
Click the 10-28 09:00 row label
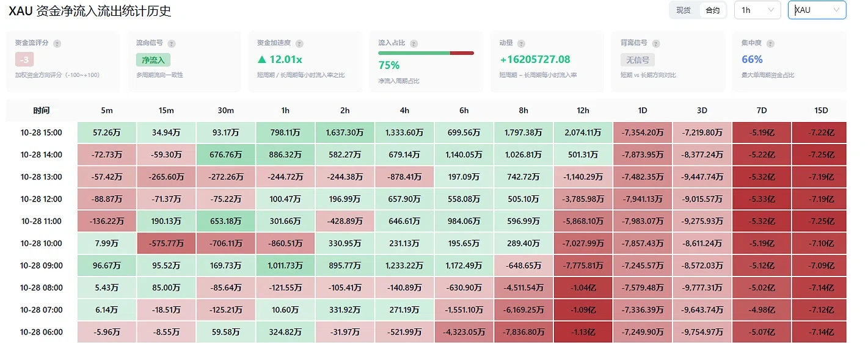pyautogui.click(x=42, y=265)
